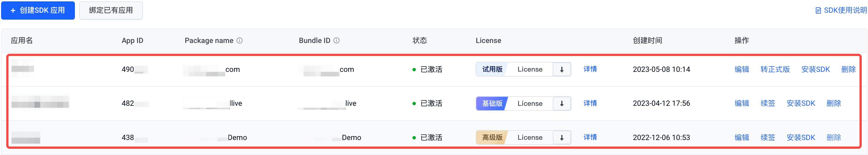This screenshot has height=155, width=868.
Task: Click the document icon beside SDK使用说明
Action: click(818, 11)
